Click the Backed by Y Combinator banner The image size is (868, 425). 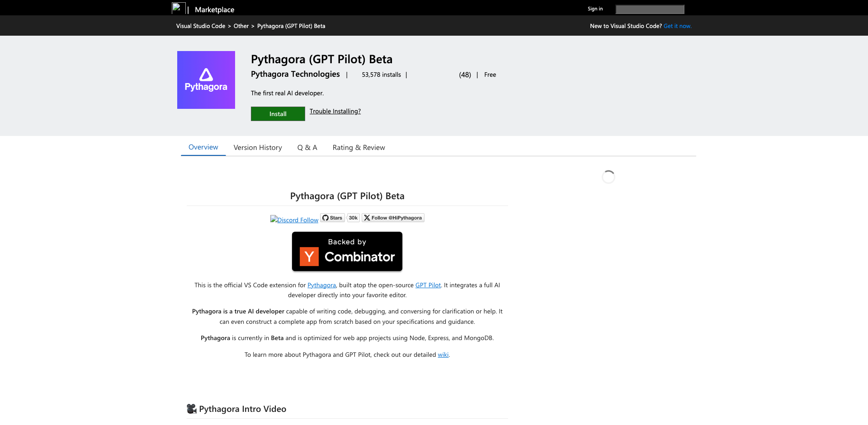click(347, 252)
